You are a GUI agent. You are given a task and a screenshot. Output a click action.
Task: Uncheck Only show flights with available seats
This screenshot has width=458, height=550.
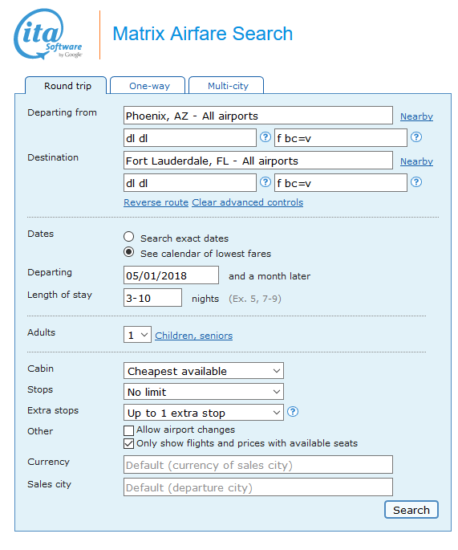click(129, 444)
